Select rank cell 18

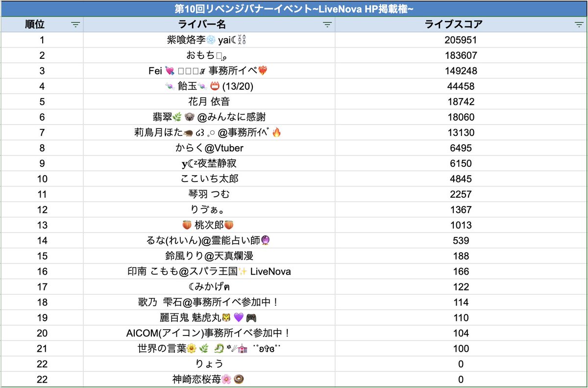pyautogui.click(x=42, y=303)
